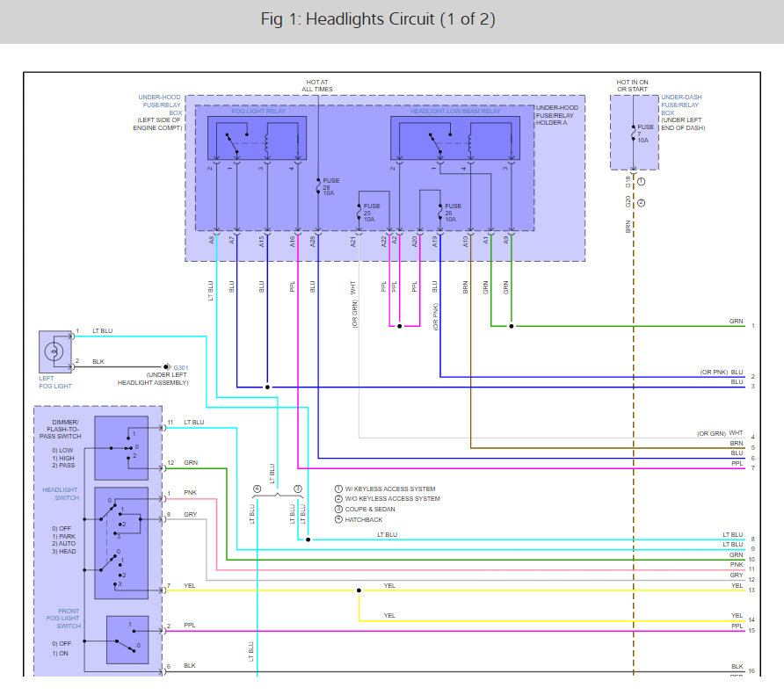This screenshot has width=784, height=695.
Task: Click the green wire splice junction dot
Action: pos(511,326)
